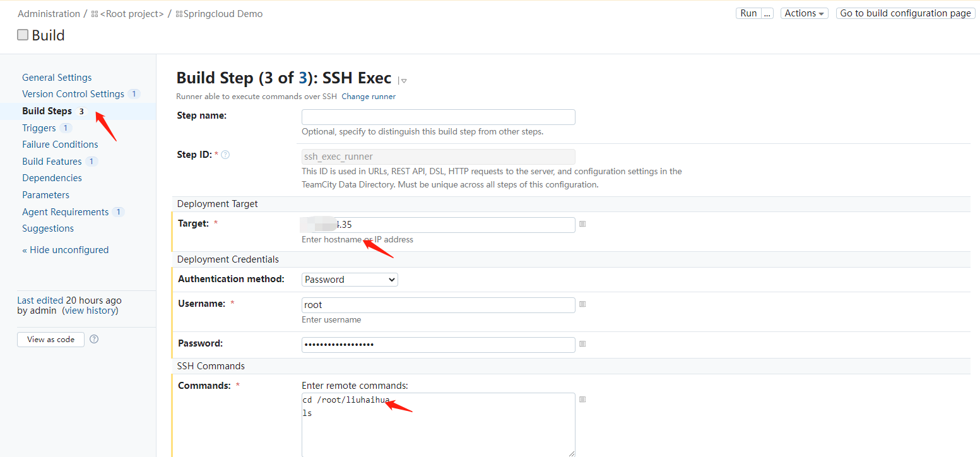Click Go to build configuration page
The image size is (980, 457).
coord(905,13)
